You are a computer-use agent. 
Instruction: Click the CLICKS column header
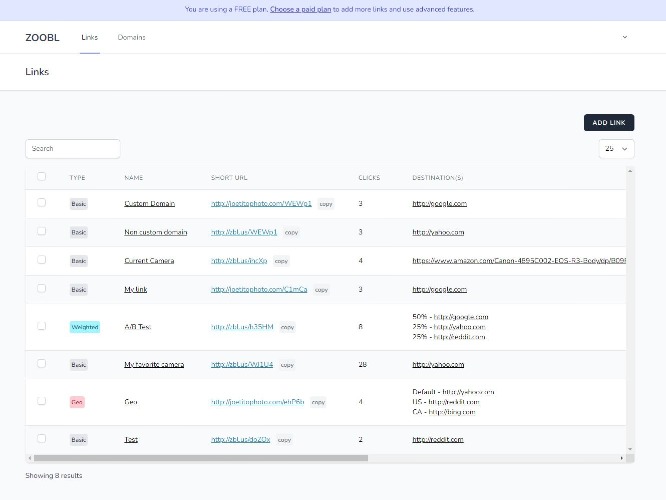point(369,178)
